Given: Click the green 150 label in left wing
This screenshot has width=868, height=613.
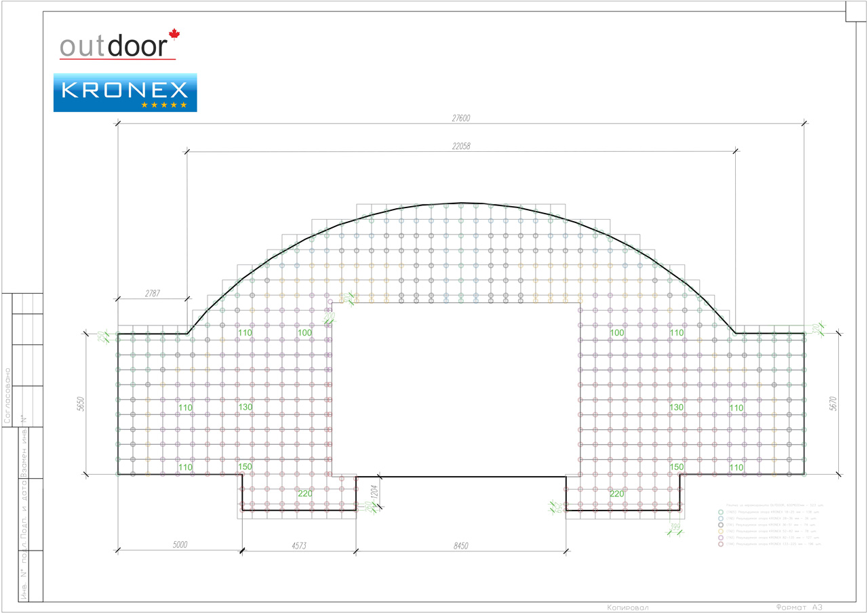Looking at the screenshot, I should tap(245, 467).
